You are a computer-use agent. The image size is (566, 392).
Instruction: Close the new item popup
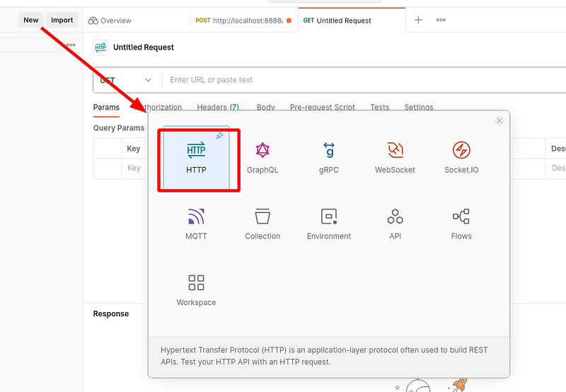point(499,121)
